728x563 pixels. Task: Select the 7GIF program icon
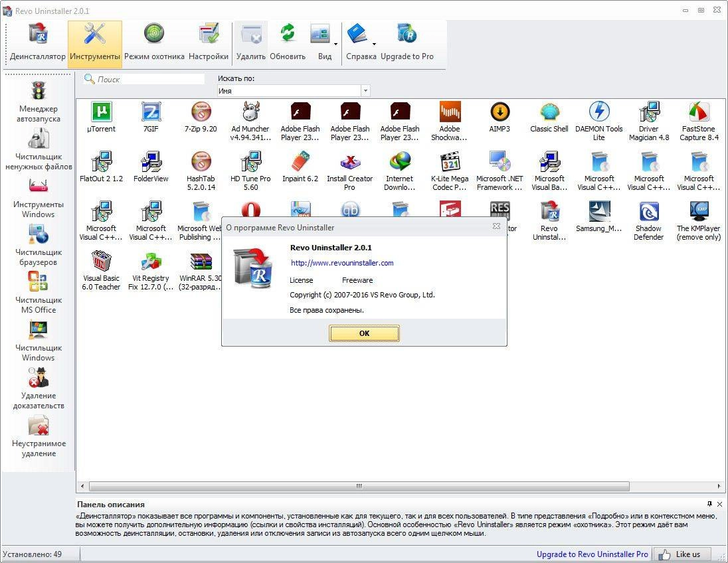point(151,118)
